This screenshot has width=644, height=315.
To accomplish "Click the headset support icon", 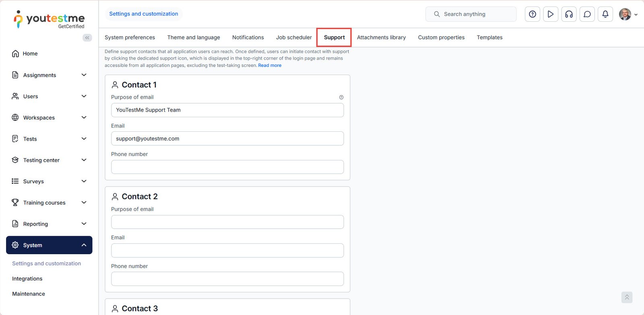I will 569,14.
